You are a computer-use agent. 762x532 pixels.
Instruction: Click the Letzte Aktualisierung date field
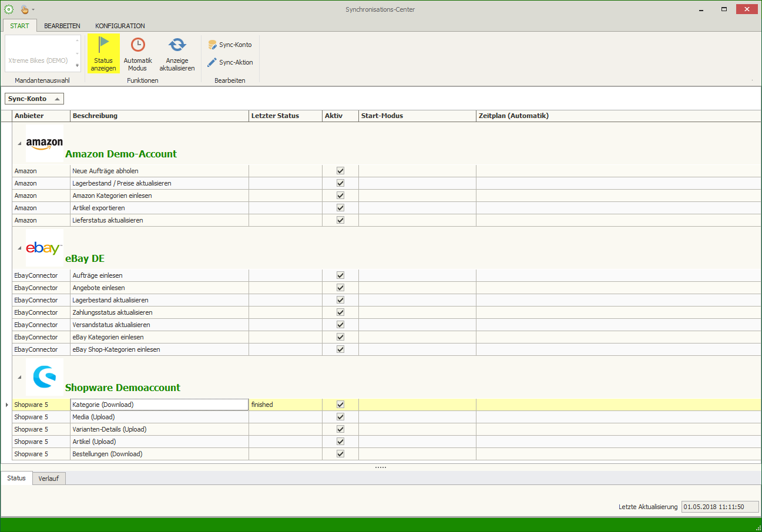point(720,507)
